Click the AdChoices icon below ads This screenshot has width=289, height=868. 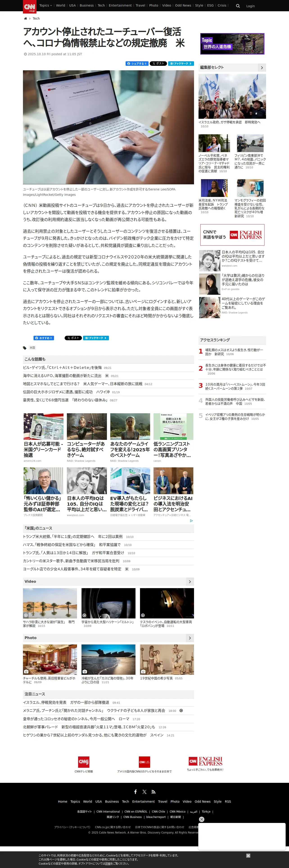(192, 521)
